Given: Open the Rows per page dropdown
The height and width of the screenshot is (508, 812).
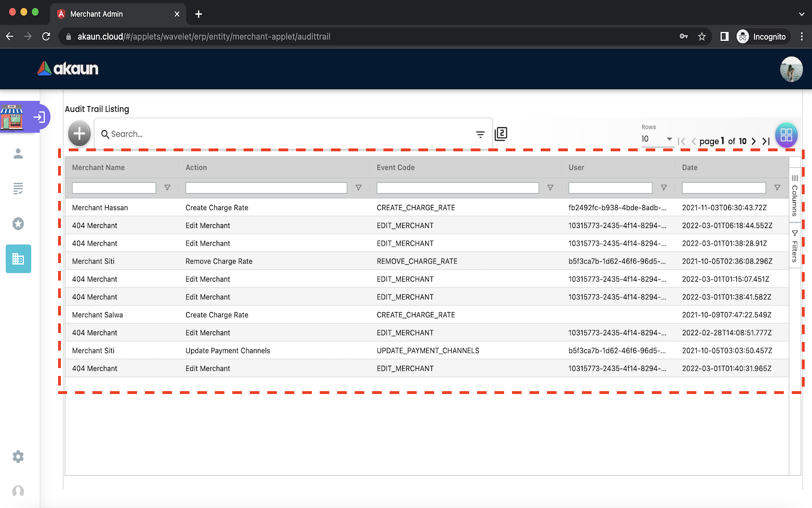Looking at the screenshot, I should (x=657, y=139).
